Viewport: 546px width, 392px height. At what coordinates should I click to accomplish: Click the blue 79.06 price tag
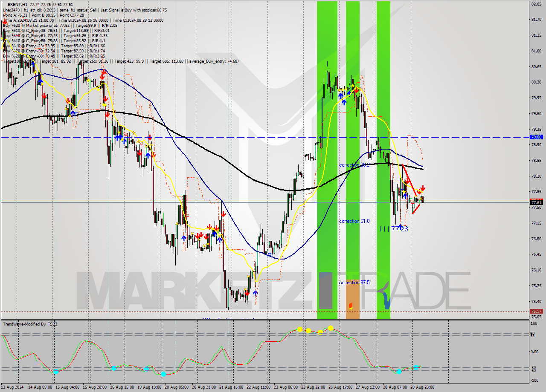pos(536,137)
